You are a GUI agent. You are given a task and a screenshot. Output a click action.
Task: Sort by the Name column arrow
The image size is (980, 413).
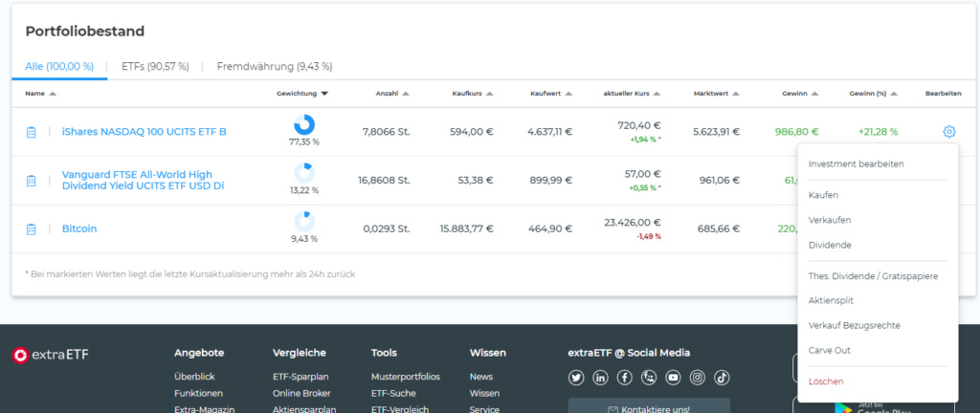click(x=53, y=95)
